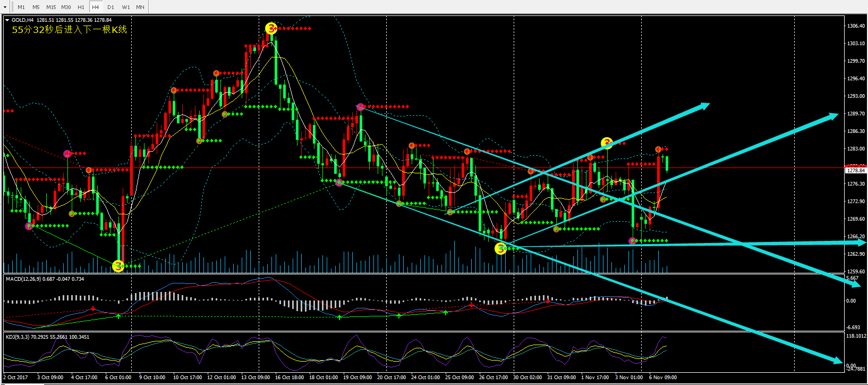The height and width of the screenshot is (385, 868).
Task: Select yellow wave marker at 26 Oct low
Action: click(500, 248)
